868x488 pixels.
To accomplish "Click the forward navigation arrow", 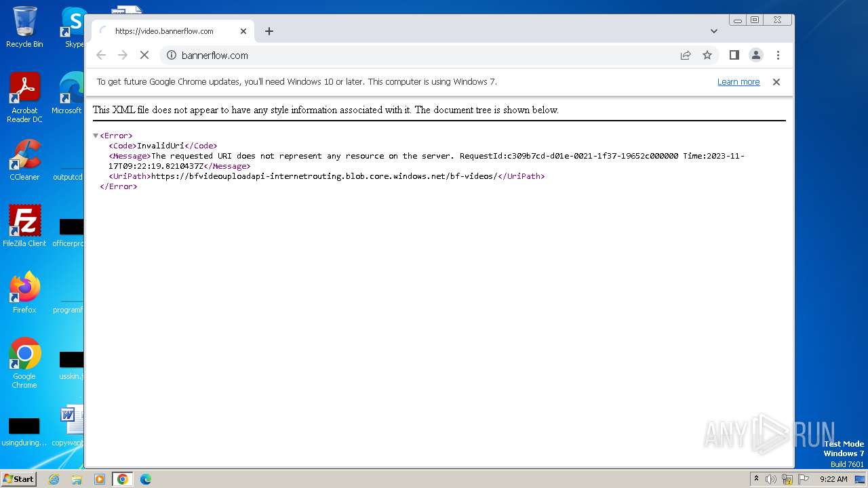I will (x=123, y=56).
